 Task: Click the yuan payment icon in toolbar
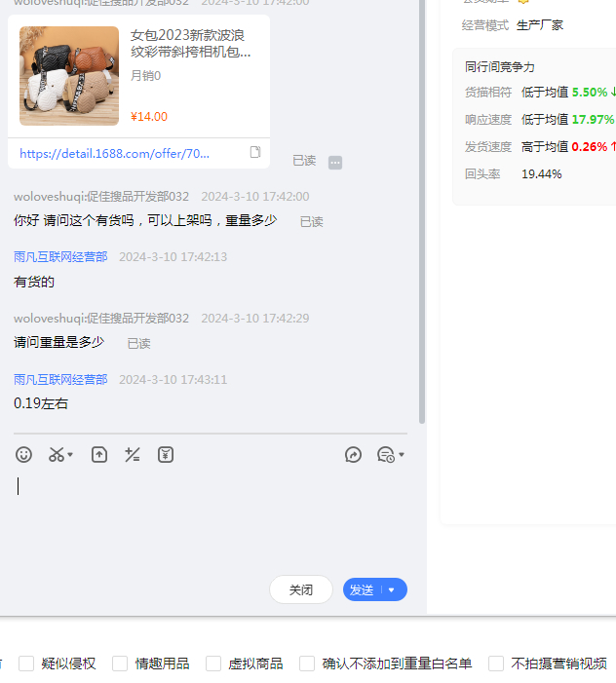pos(166,454)
